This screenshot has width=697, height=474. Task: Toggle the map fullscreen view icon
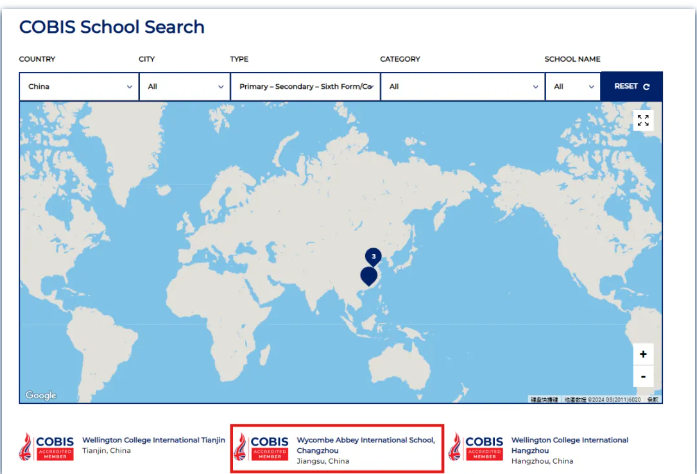(x=643, y=121)
